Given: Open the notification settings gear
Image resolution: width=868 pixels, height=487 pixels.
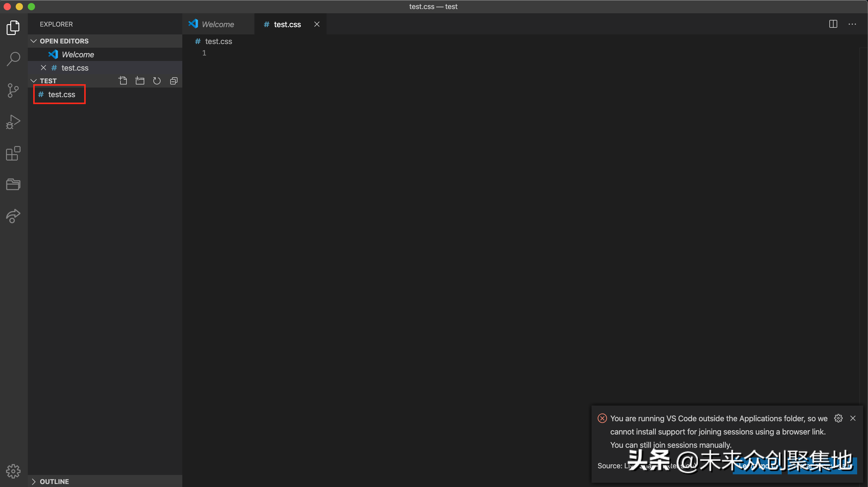Looking at the screenshot, I should click(x=838, y=418).
